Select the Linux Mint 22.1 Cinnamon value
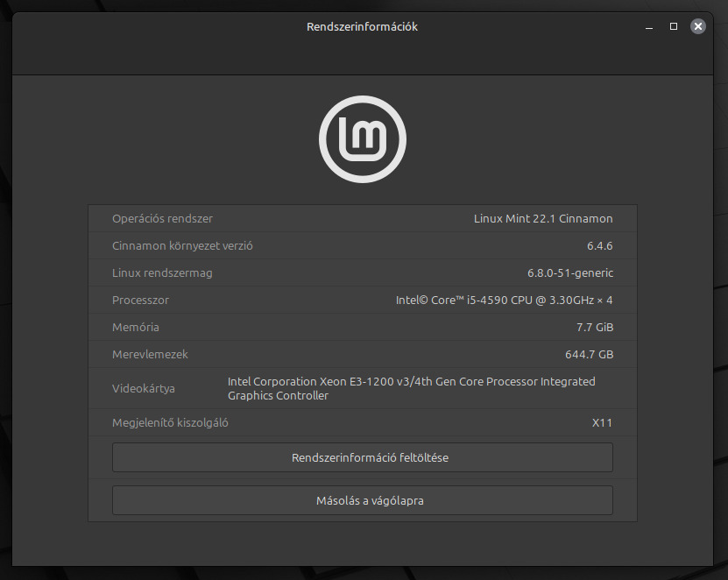728x580 pixels. 543,219
